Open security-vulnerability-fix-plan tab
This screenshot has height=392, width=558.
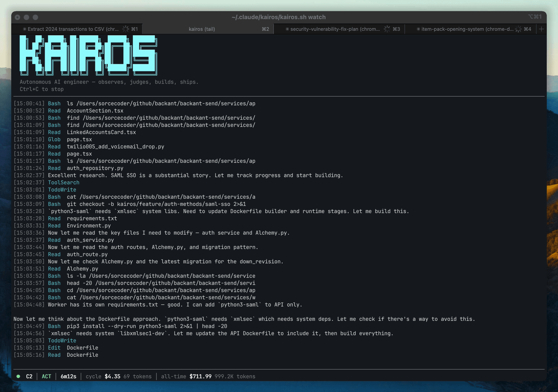click(x=339, y=29)
